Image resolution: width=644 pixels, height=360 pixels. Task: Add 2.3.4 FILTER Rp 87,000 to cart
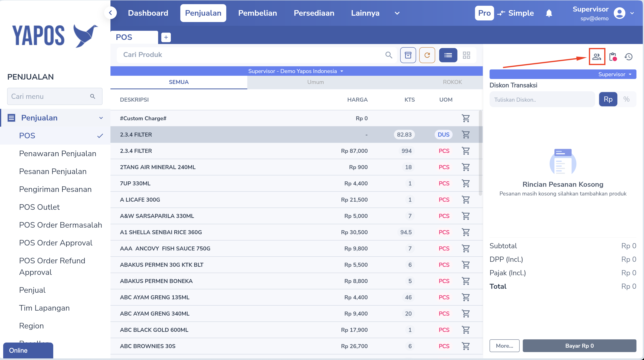465,151
